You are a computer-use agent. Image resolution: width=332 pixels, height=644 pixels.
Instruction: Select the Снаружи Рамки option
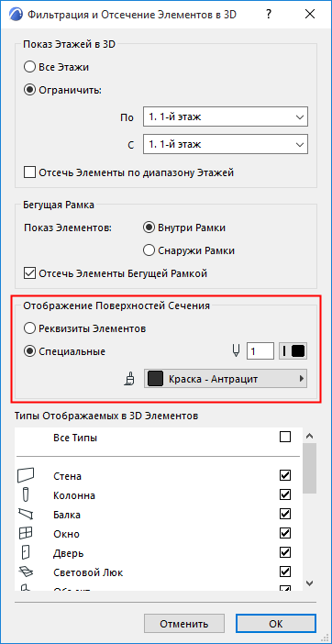[x=149, y=250]
